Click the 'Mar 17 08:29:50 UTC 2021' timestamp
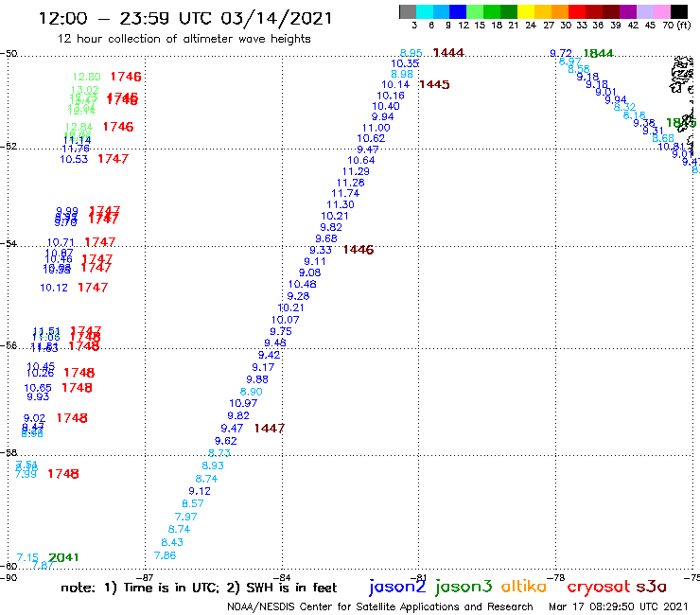The width and height of the screenshot is (700, 615). tap(619, 606)
